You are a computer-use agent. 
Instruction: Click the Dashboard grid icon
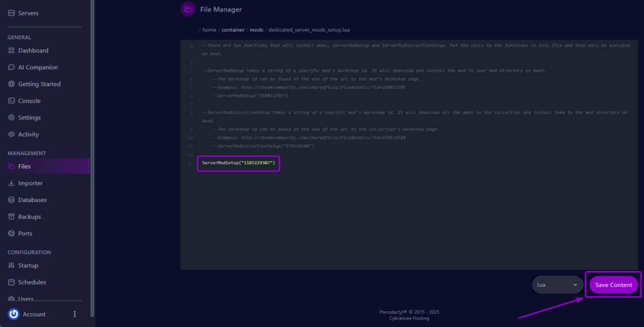(11, 50)
